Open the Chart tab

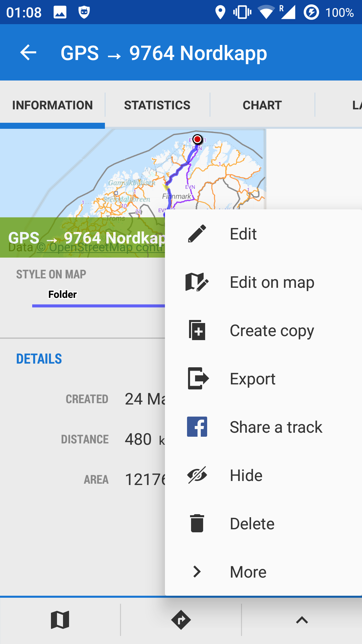coord(262,105)
